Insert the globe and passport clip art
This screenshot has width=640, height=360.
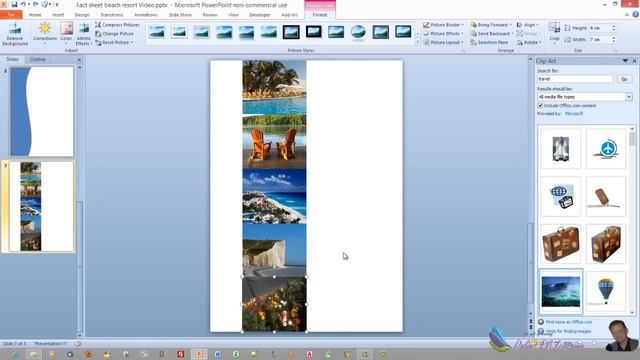tap(560, 196)
